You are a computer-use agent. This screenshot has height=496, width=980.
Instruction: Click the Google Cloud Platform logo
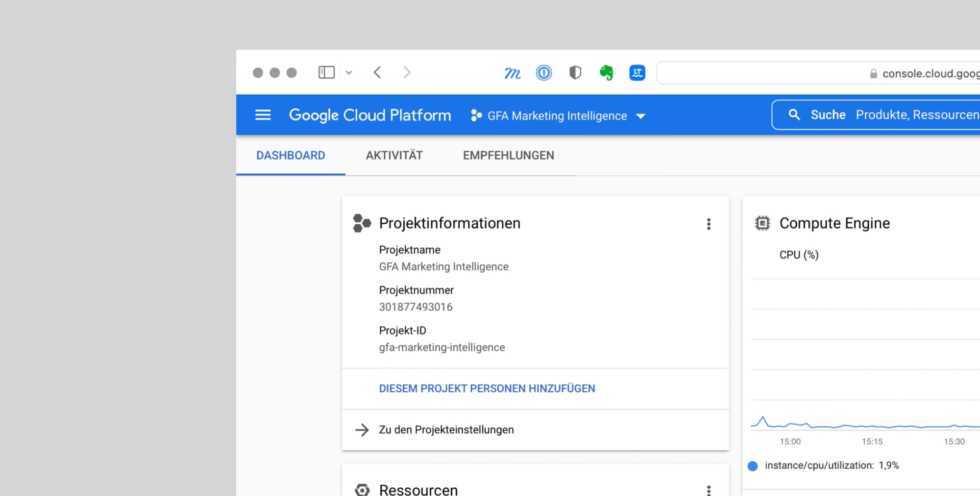tap(370, 115)
